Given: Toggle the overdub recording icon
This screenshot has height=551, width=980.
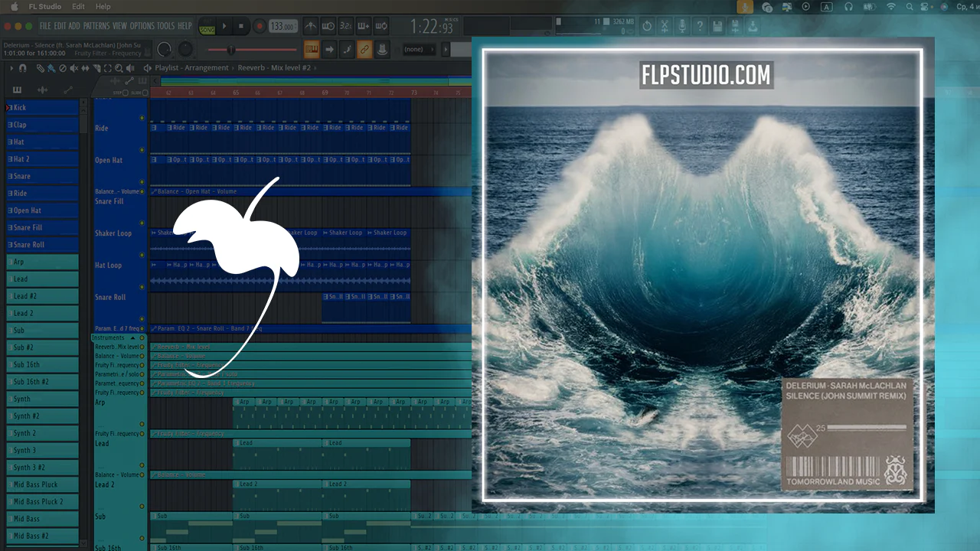Looking at the screenshot, I should point(364,26).
